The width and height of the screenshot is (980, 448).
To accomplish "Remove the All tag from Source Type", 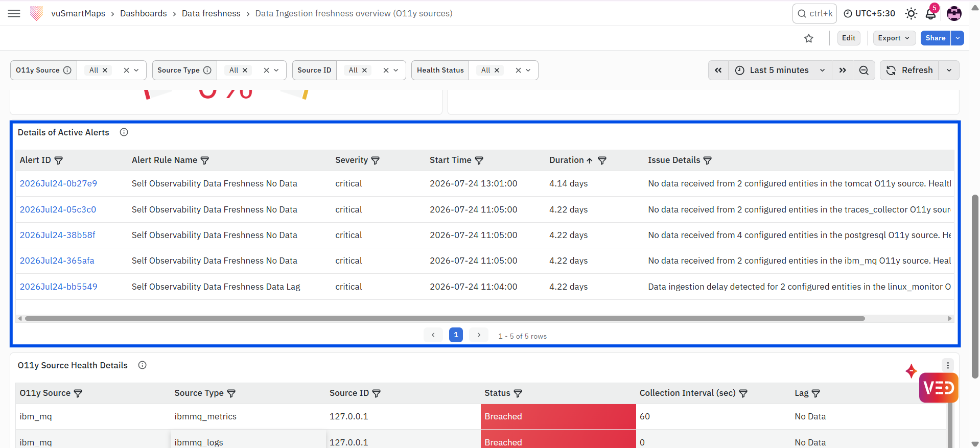I will 245,70.
